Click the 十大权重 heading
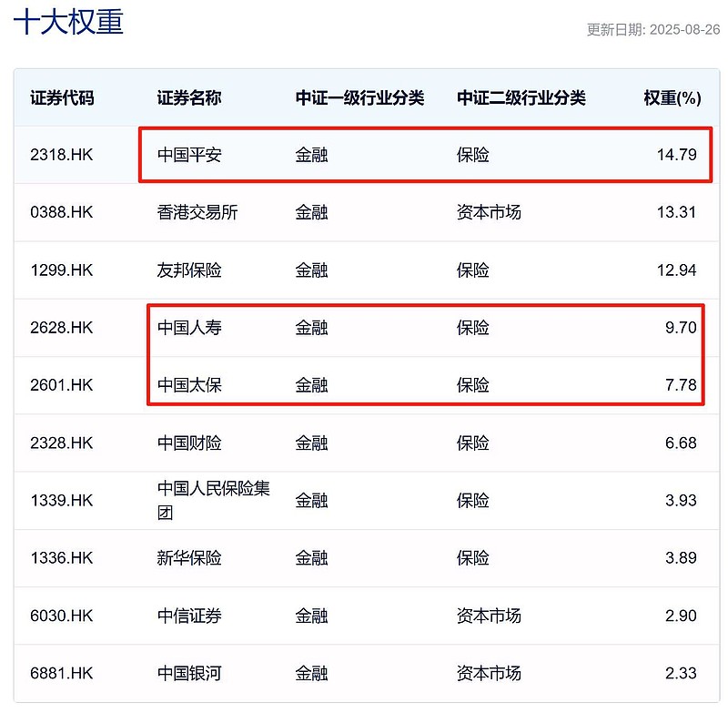Screen dimensions: 728x713 (x=68, y=22)
